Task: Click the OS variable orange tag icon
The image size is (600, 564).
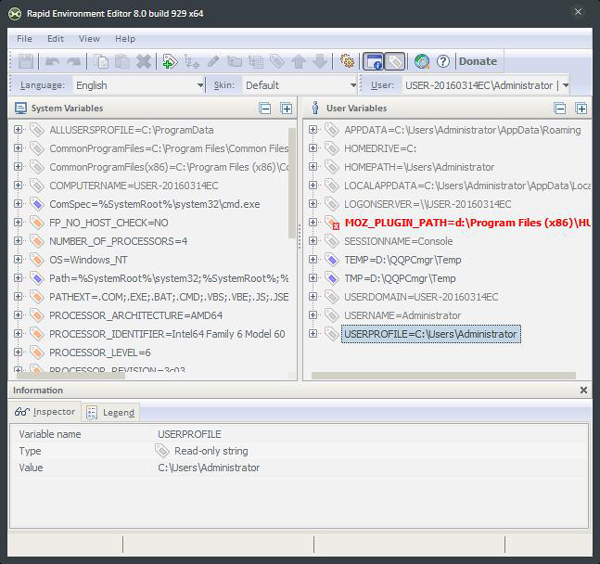Action: coord(37,260)
